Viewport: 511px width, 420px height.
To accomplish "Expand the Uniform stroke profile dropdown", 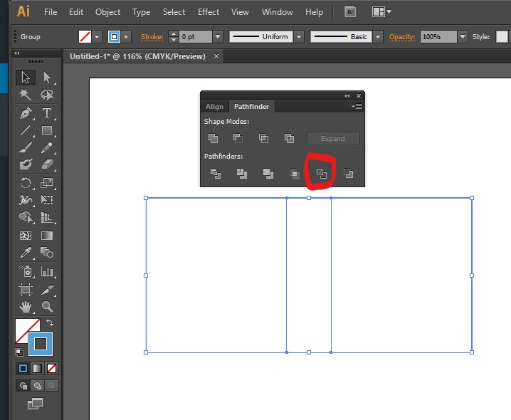I will [299, 36].
